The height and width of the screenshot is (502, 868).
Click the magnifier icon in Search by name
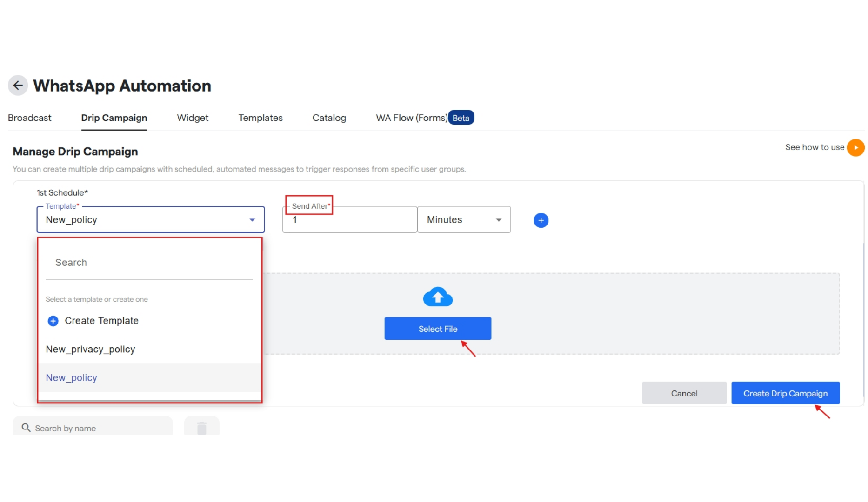click(26, 428)
